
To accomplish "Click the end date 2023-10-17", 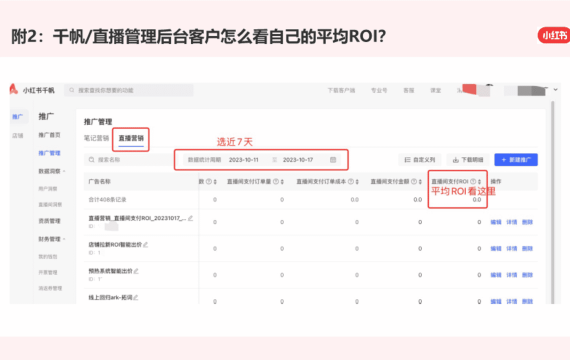I will (x=298, y=160).
